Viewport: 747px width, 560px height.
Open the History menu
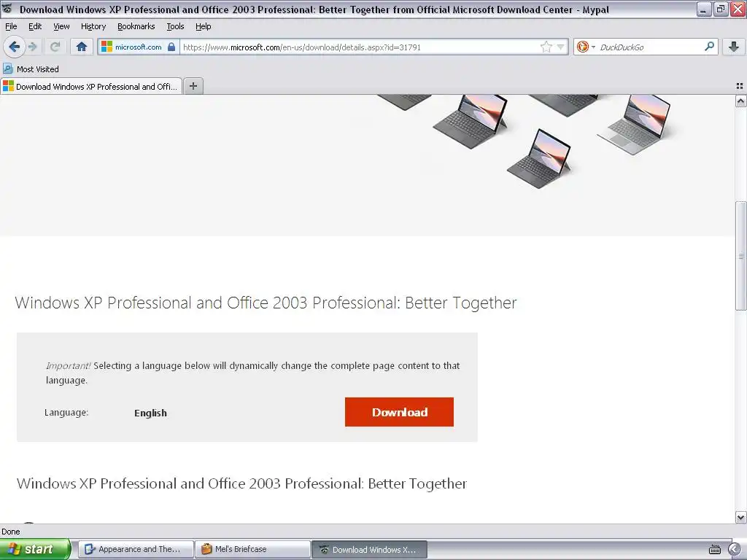tap(93, 26)
